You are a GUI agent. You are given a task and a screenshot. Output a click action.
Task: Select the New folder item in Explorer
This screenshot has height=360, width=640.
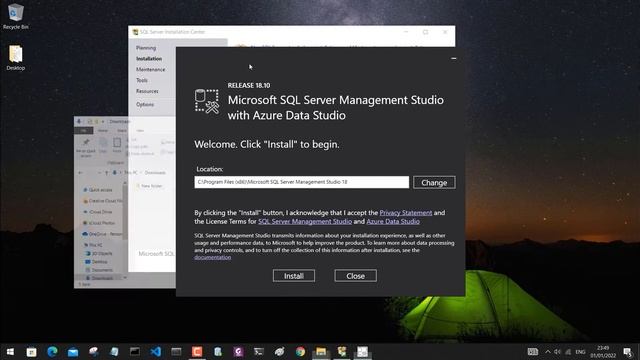[x=149, y=186]
